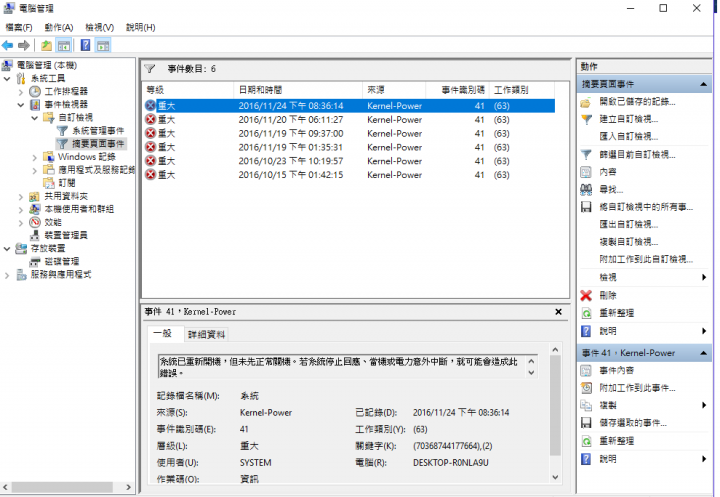Viewport: 720px width, 497px height.
Task: Click the left tree horizontal scrollbar right arrow
Action: click(129, 487)
